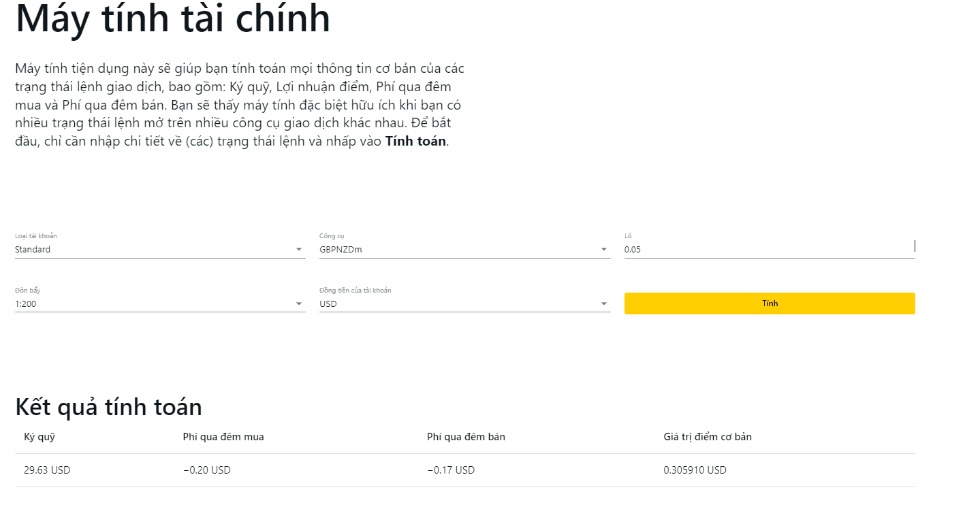Click the arrow icon beside USD currency

604,304
